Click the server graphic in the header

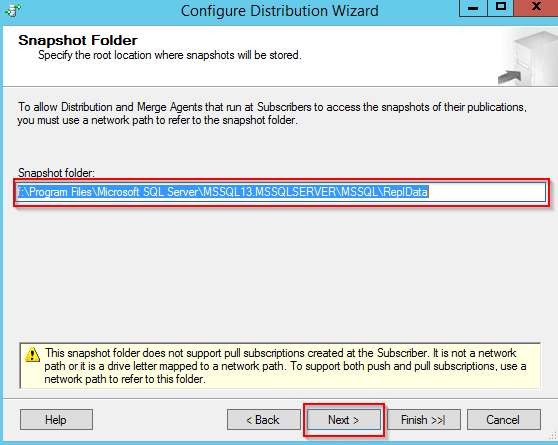pos(528,58)
